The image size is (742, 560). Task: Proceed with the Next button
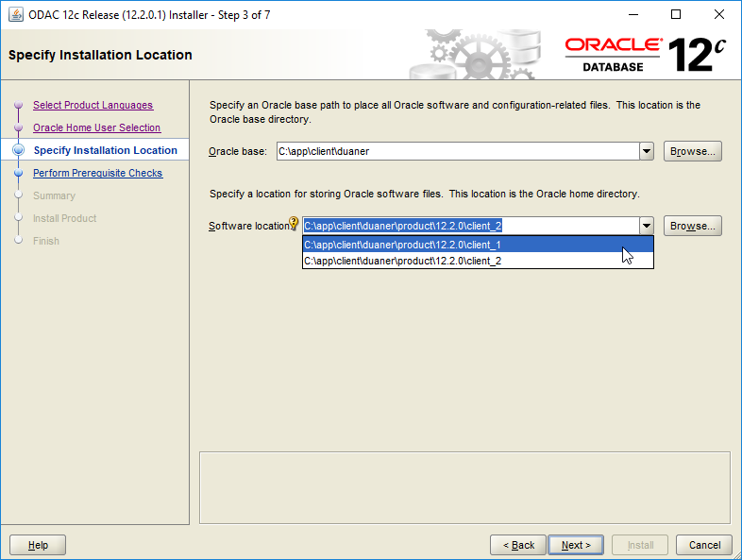point(576,545)
